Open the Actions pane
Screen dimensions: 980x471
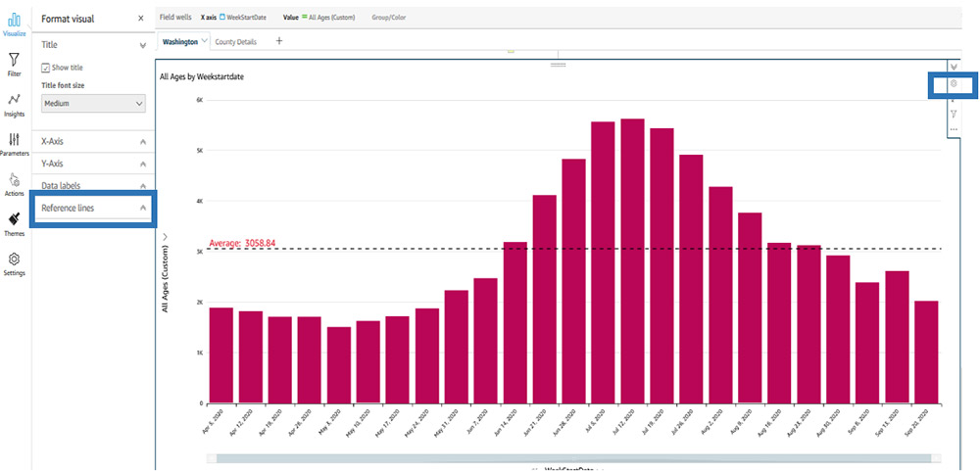pyautogui.click(x=14, y=185)
